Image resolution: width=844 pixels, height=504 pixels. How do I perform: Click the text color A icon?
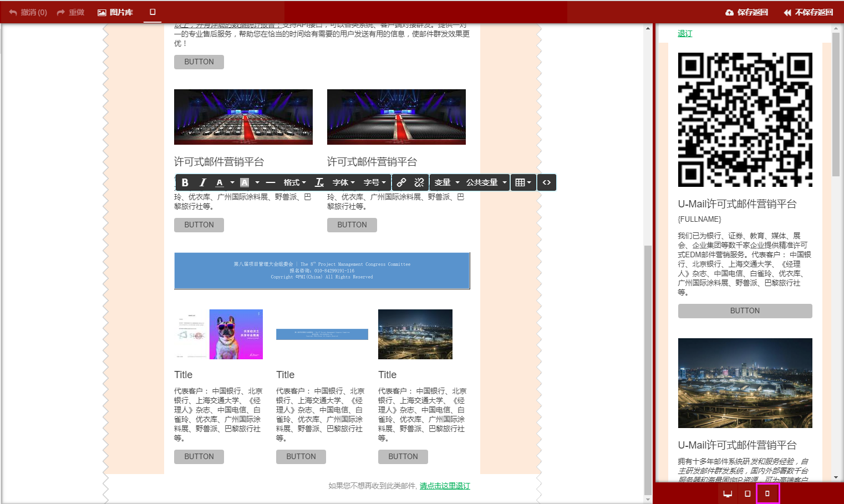(x=220, y=182)
